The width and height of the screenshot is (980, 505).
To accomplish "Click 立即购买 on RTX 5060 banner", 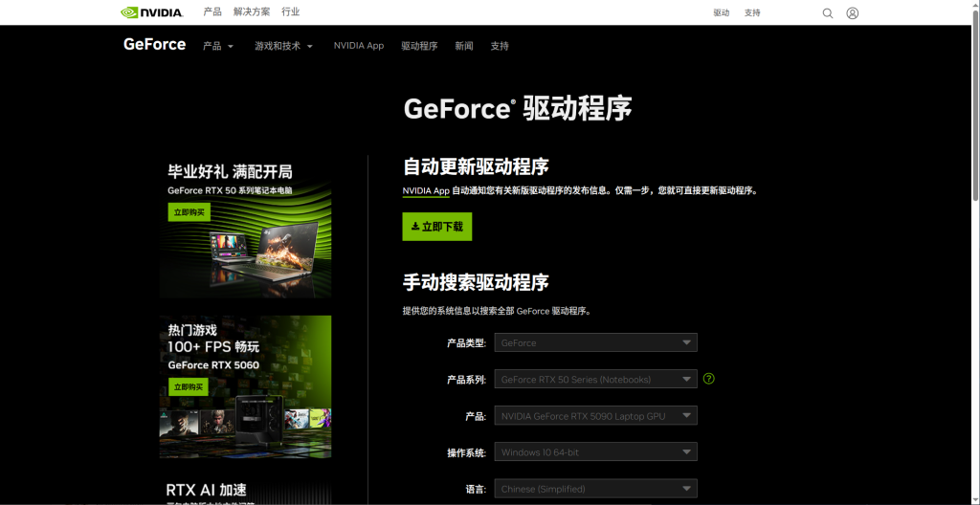I will point(189,386).
